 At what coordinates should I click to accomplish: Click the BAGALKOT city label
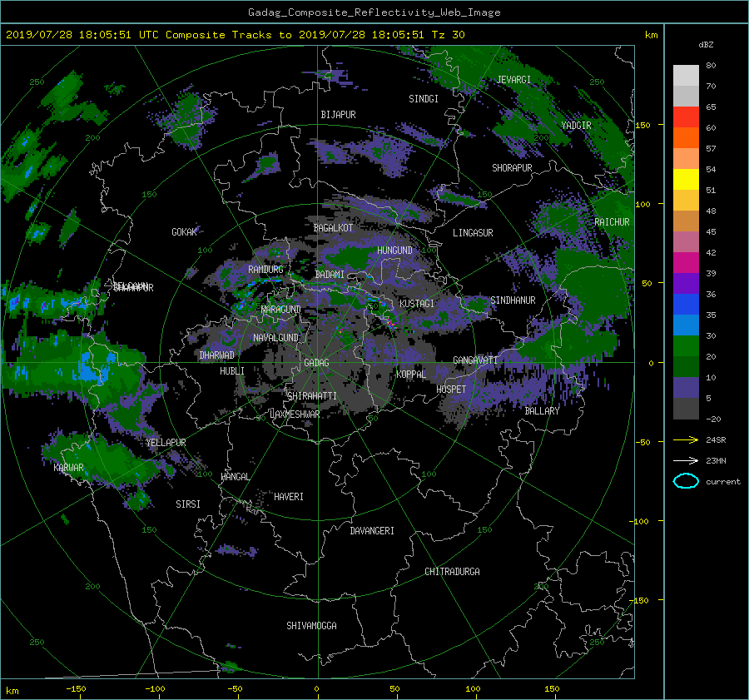tap(333, 228)
